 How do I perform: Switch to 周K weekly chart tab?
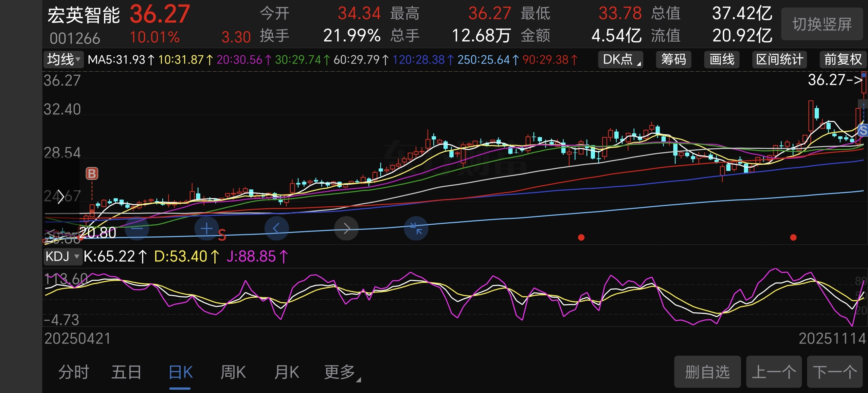coord(233,372)
